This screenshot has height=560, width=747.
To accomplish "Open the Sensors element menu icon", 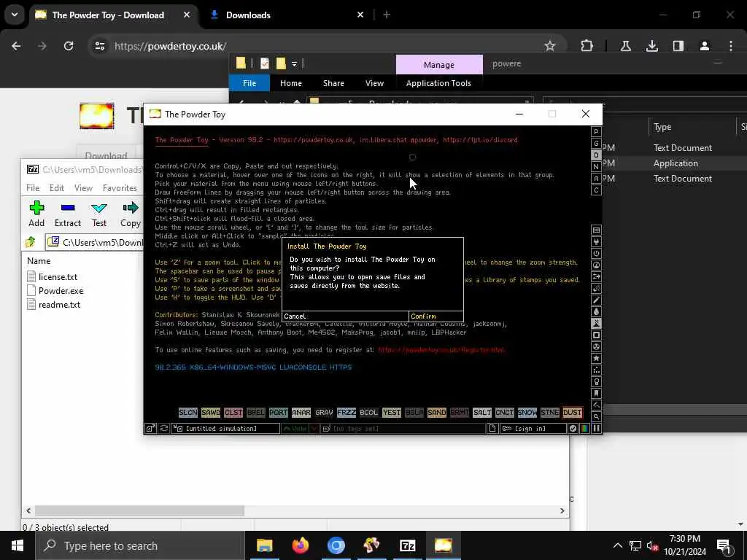I will (x=596, y=265).
